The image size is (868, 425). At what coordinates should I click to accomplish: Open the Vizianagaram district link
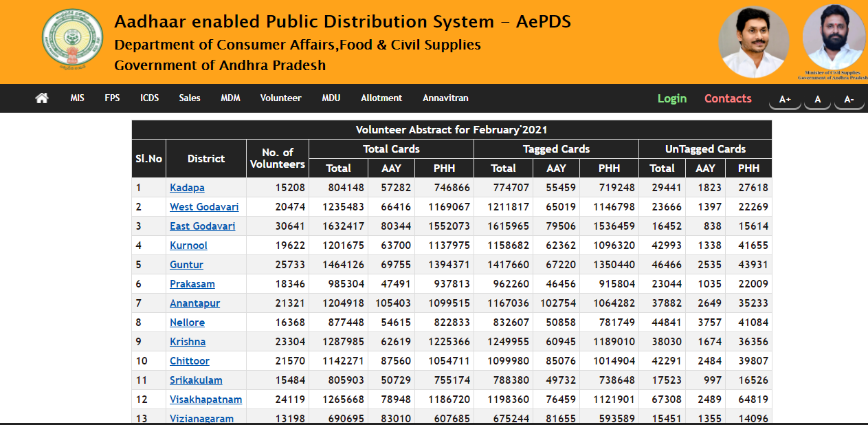201,419
